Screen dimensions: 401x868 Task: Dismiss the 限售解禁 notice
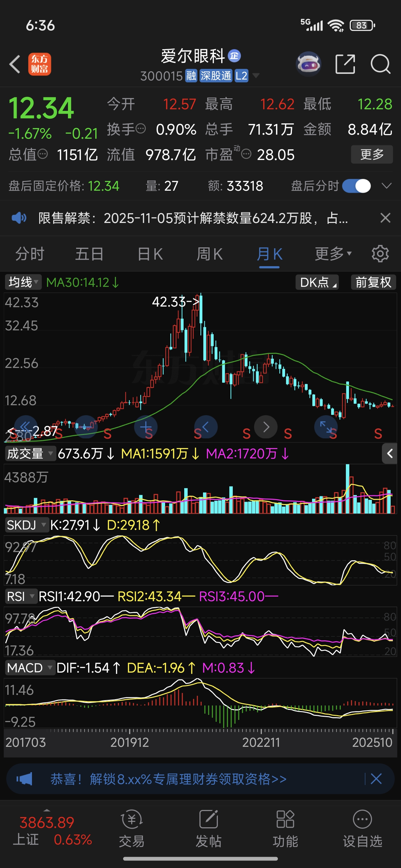[x=385, y=218]
